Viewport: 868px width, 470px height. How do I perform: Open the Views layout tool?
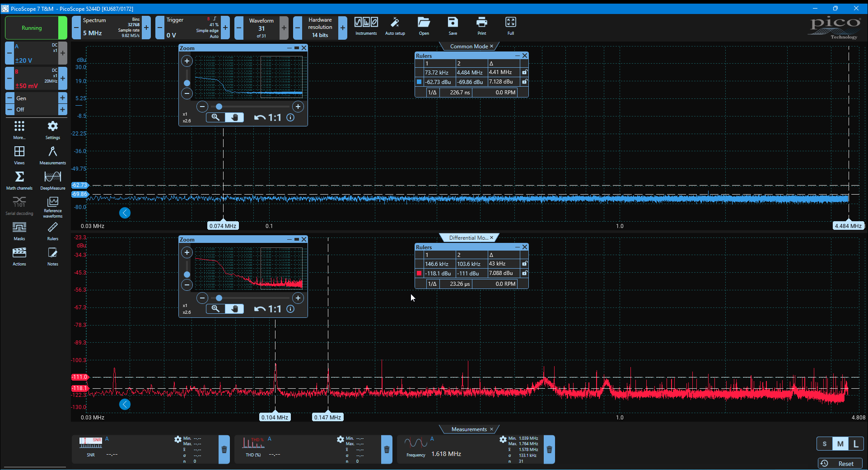click(x=19, y=155)
